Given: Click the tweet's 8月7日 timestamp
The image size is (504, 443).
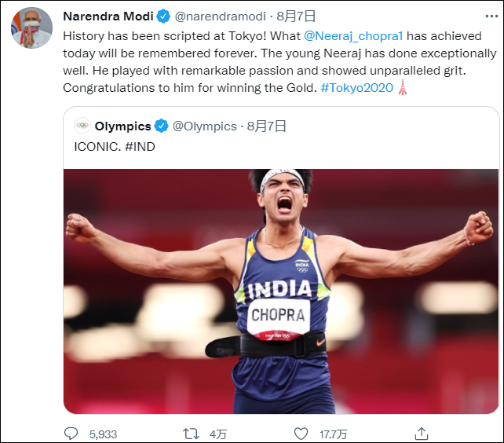Looking at the screenshot, I should click(x=280, y=16).
